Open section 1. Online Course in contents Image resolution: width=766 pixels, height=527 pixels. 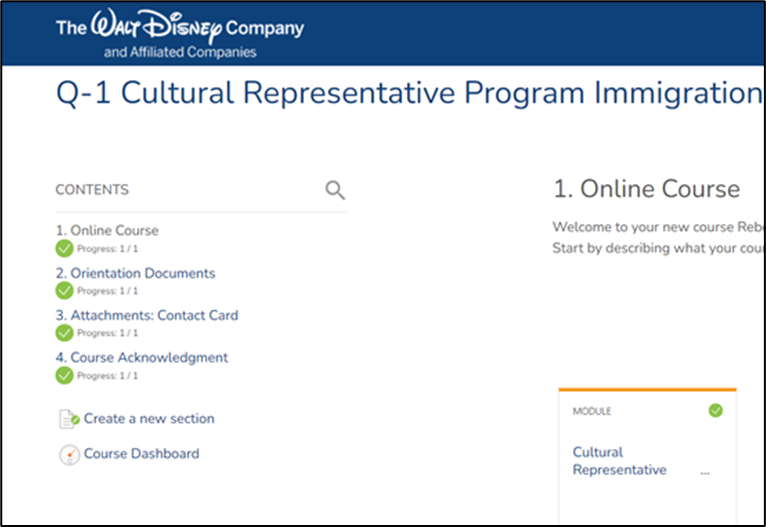click(x=107, y=230)
